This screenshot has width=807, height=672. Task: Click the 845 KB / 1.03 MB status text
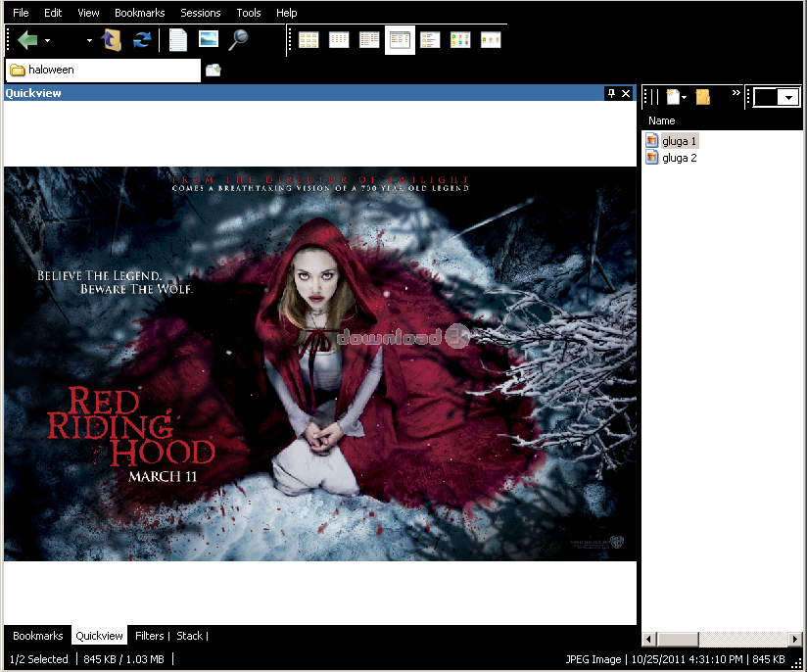tap(123, 659)
